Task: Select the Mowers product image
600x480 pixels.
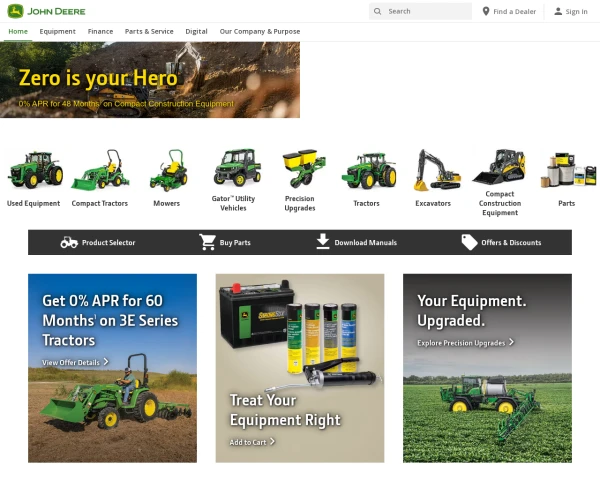Action: point(168,170)
